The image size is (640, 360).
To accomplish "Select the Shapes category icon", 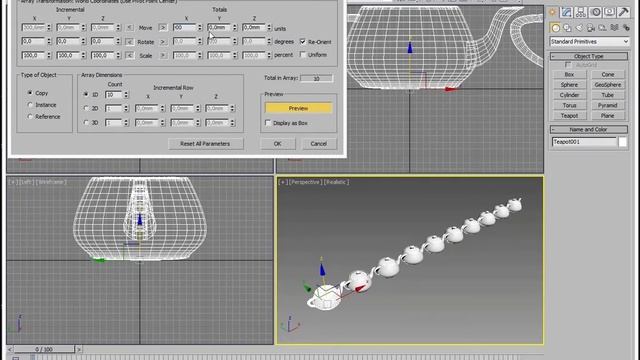I will 567,28.
